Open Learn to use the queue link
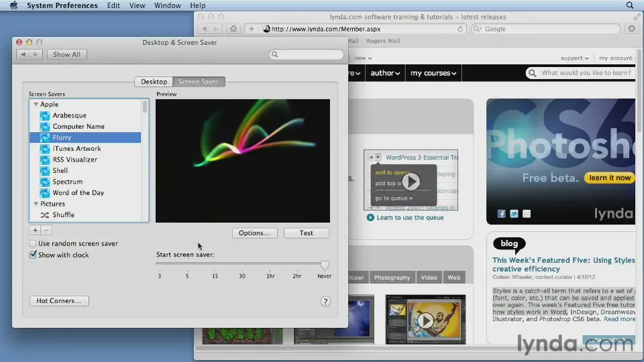 410,217
